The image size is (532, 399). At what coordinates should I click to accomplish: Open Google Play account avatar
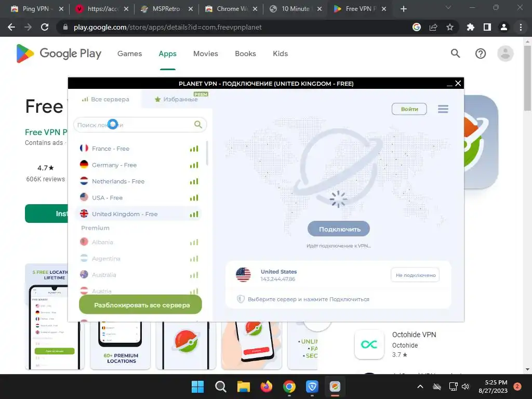click(505, 54)
